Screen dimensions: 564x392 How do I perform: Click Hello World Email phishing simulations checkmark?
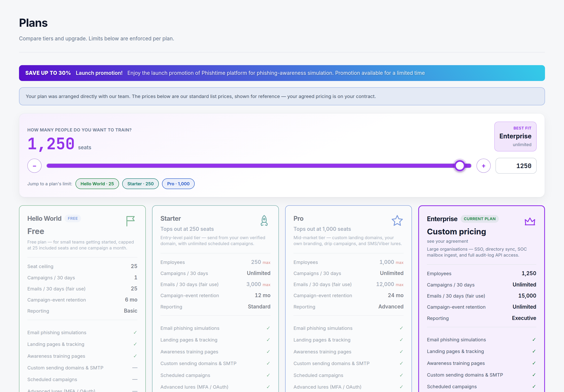coord(135,332)
